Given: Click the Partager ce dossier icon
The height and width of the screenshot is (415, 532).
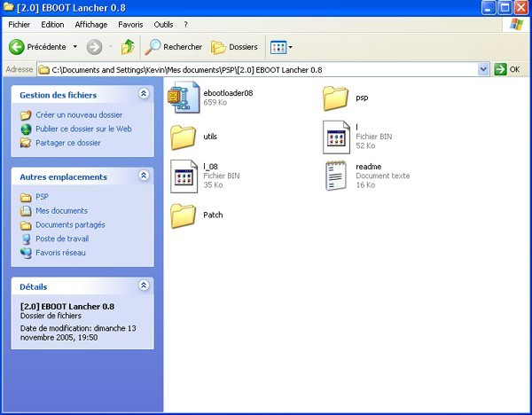Looking at the screenshot, I should pos(26,143).
